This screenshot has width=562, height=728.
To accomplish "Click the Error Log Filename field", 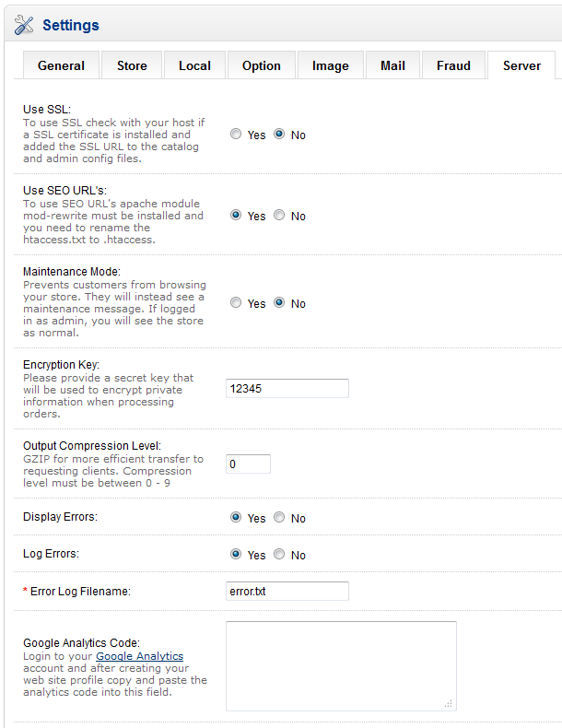I will [x=287, y=591].
